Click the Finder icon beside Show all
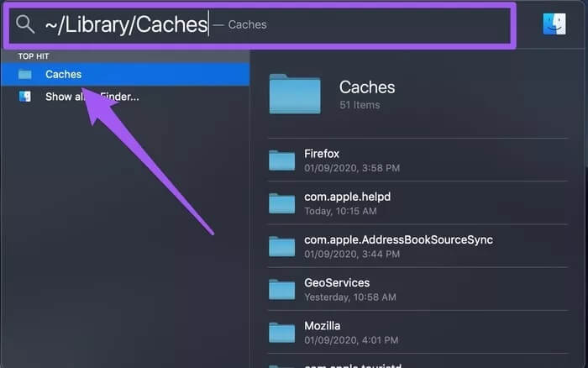Image resolution: width=588 pixels, height=368 pixels. tap(25, 97)
